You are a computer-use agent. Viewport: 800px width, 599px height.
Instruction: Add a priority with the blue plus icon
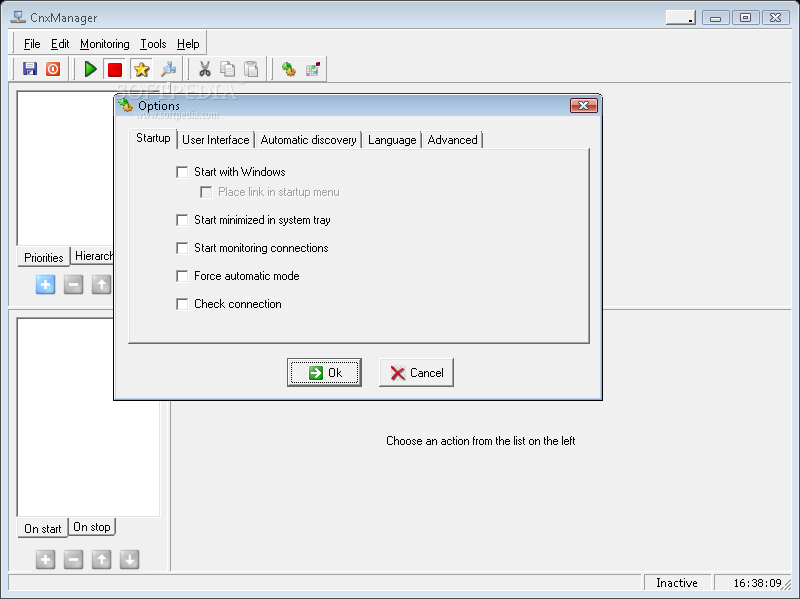(x=45, y=284)
